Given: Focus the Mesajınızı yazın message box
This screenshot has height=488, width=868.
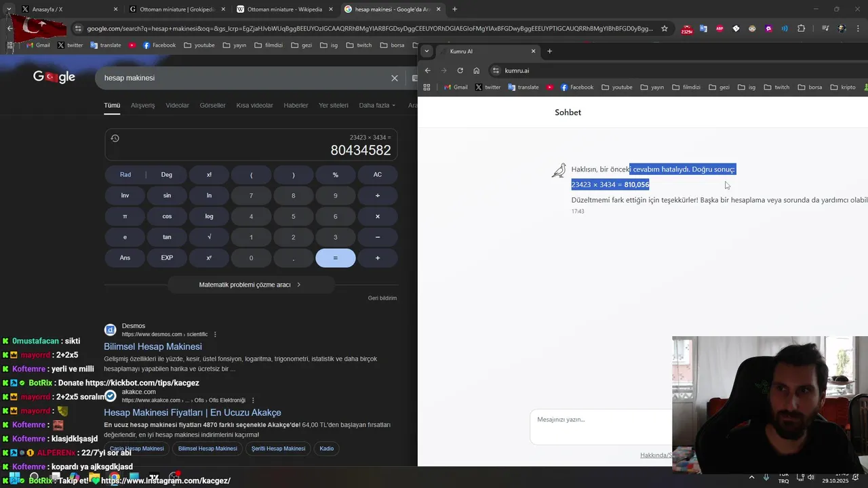Looking at the screenshot, I should coord(601,426).
